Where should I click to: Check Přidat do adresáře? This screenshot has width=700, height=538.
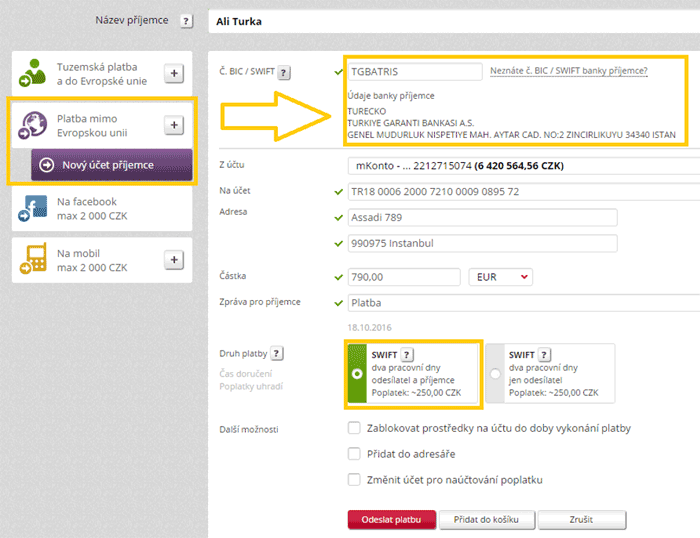[354, 454]
